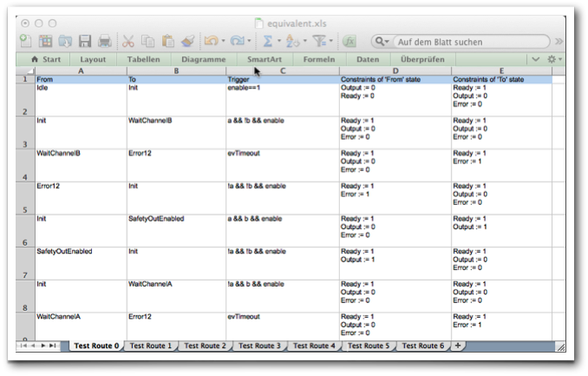The width and height of the screenshot is (588, 376).
Task: Open the Redo history dropdown arrow
Action: pyautogui.click(x=249, y=41)
